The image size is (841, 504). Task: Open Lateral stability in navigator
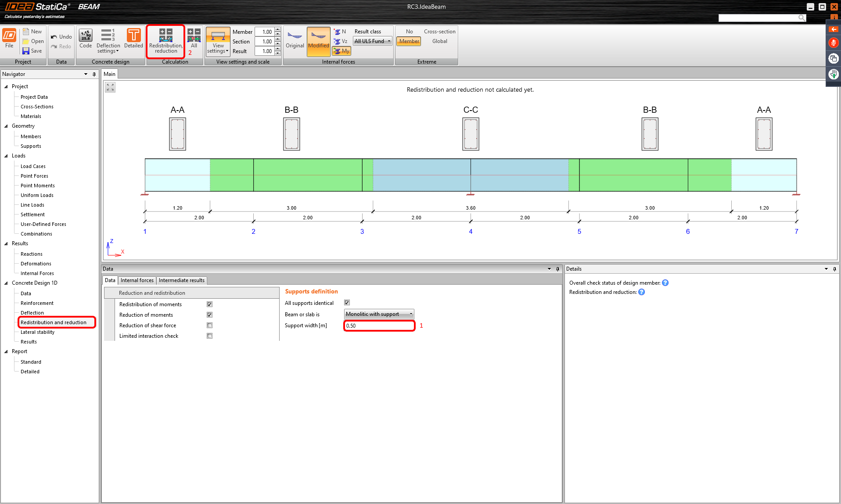(x=37, y=332)
